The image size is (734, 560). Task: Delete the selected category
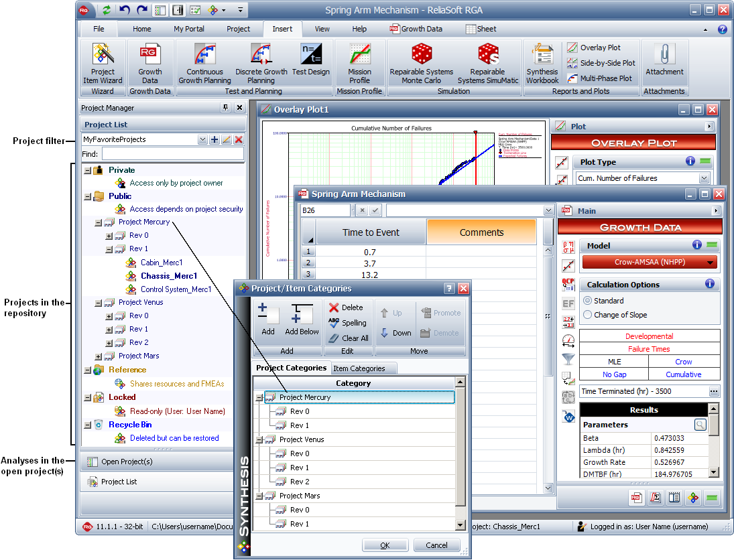[x=347, y=307]
